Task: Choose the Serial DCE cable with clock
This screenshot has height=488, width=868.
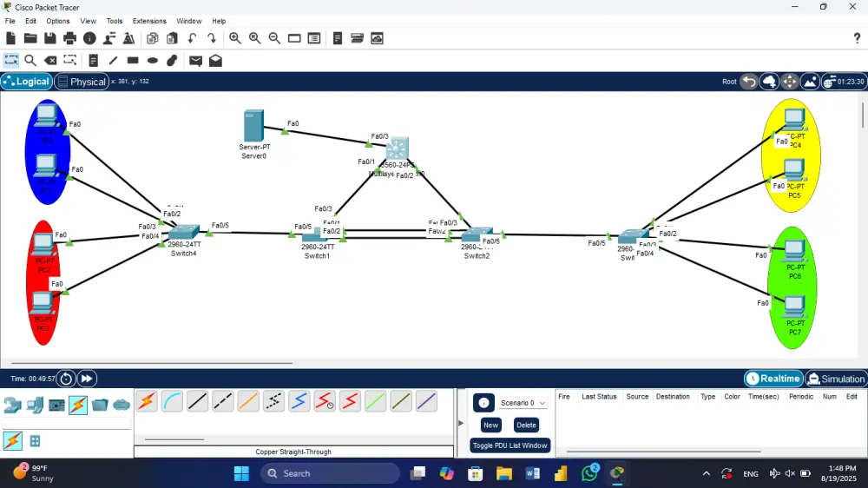Action: pos(325,401)
